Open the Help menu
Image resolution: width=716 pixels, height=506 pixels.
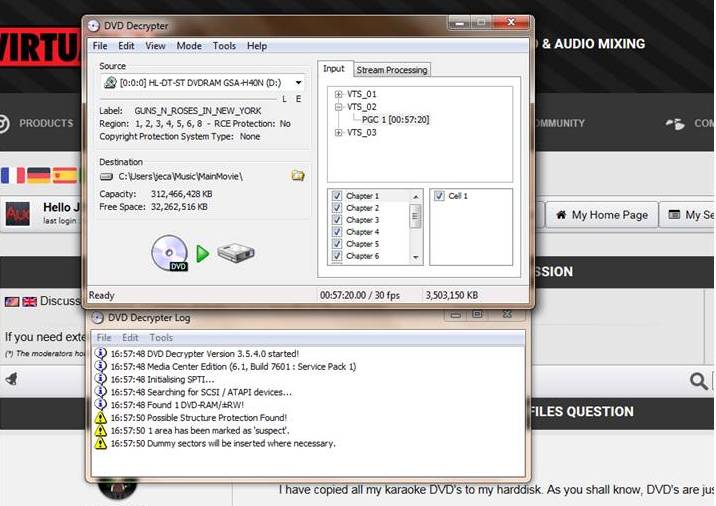(x=257, y=46)
